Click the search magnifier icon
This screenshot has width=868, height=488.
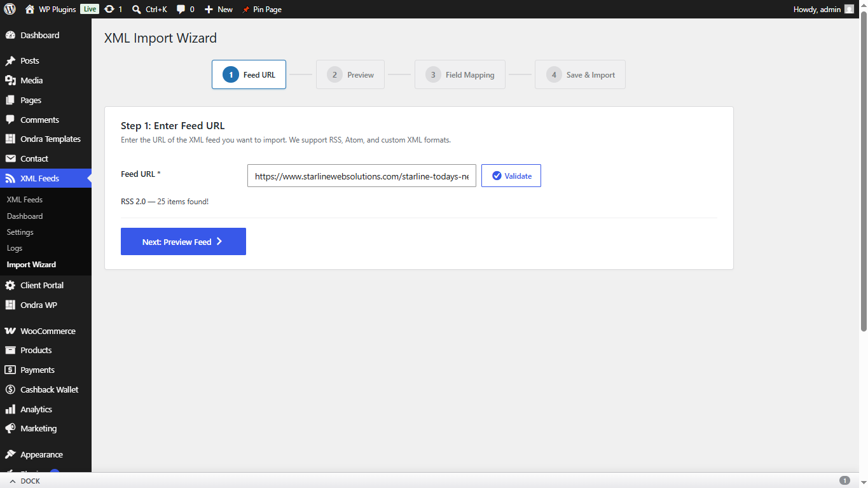pyautogui.click(x=137, y=10)
